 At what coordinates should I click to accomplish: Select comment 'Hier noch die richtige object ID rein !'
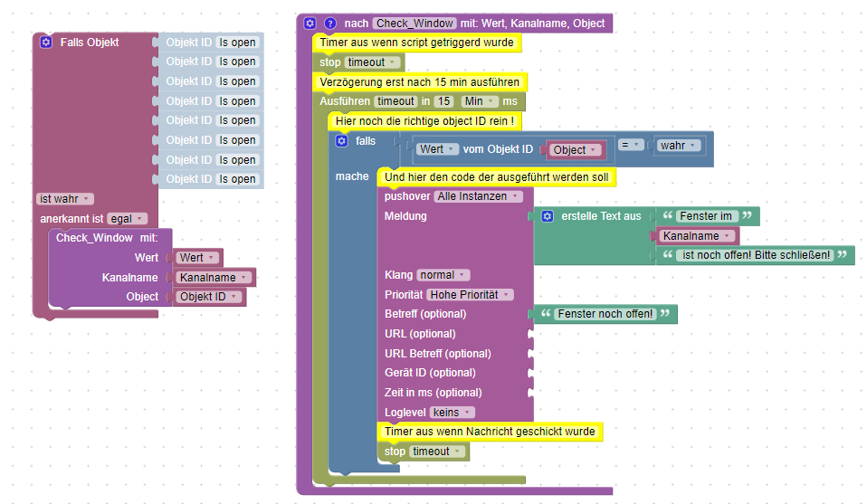point(424,121)
